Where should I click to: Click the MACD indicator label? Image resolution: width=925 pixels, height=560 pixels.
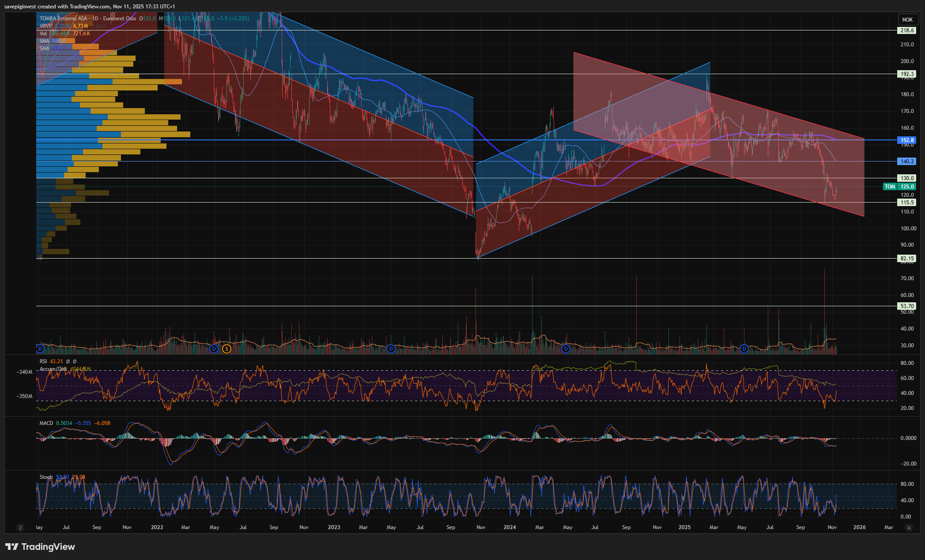point(46,423)
